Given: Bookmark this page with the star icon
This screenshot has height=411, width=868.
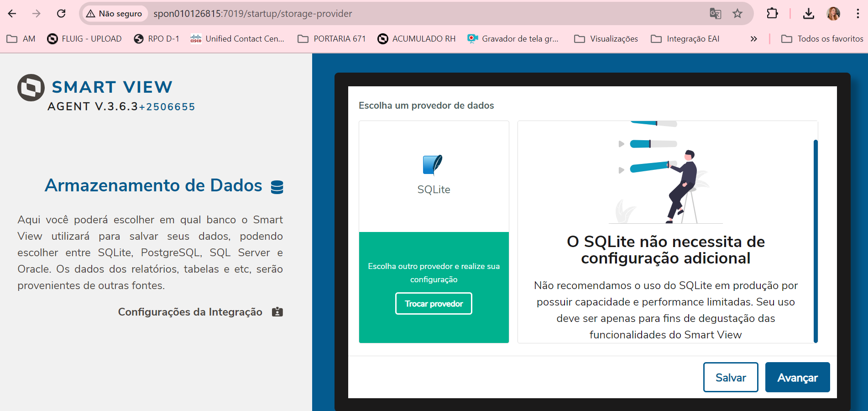Looking at the screenshot, I should click(x=737, y=14).
